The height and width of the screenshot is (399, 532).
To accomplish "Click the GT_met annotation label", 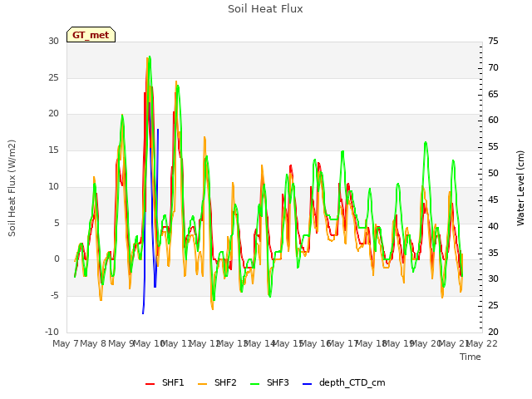I will [91, 35].
